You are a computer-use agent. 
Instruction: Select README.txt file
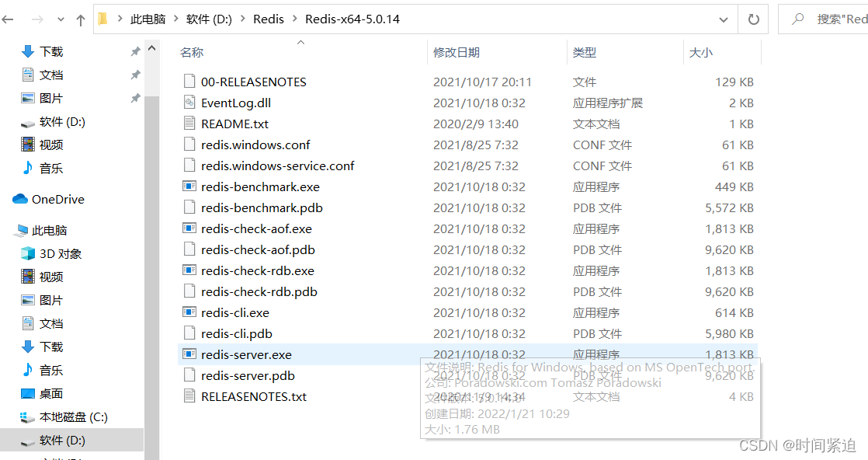[234, 124]
